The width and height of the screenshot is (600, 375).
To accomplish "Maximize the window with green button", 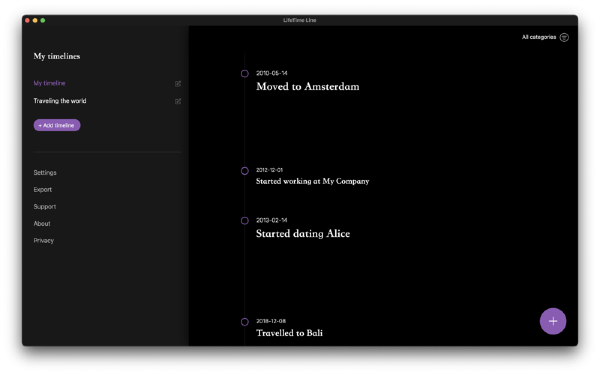I will (x=43, y=20).
